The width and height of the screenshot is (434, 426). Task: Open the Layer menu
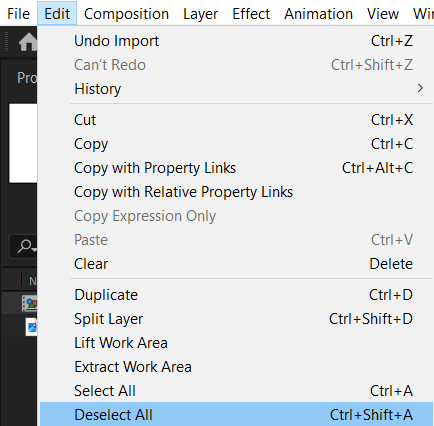point(200,14)
